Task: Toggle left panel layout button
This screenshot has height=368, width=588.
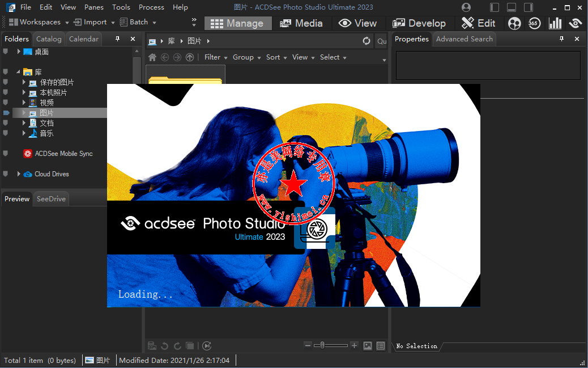Action: pos(495,7)
